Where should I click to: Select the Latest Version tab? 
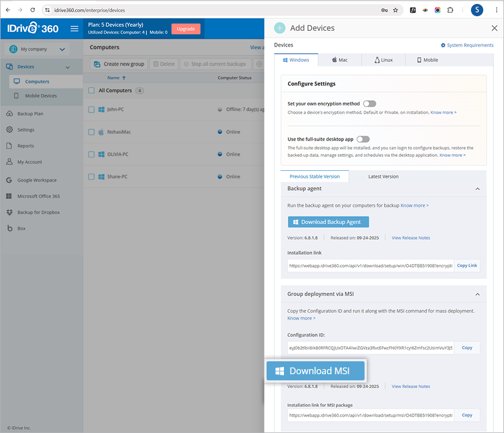point(383,176)
